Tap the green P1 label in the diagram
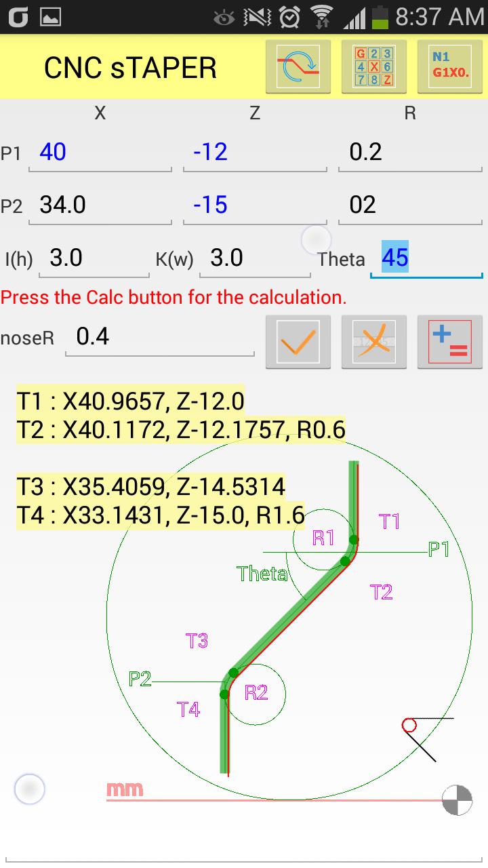 pyautogui.click(x=439, y=549)
